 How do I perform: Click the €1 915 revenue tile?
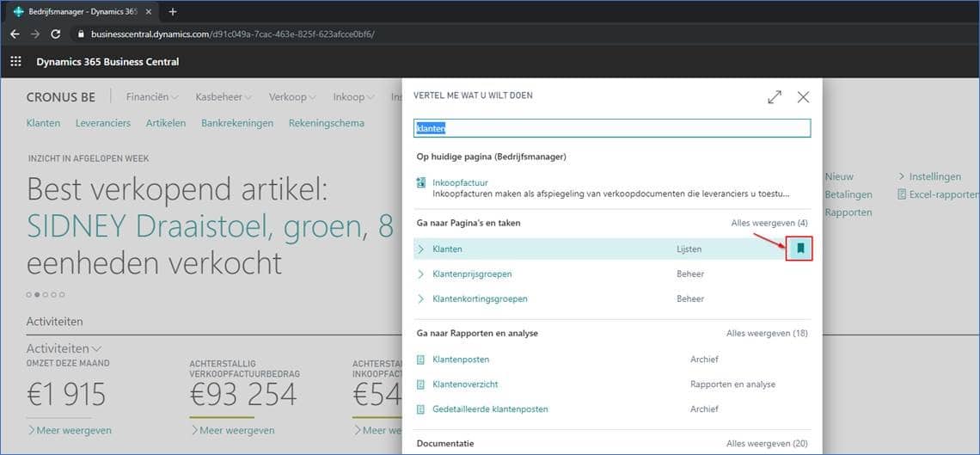66,394
